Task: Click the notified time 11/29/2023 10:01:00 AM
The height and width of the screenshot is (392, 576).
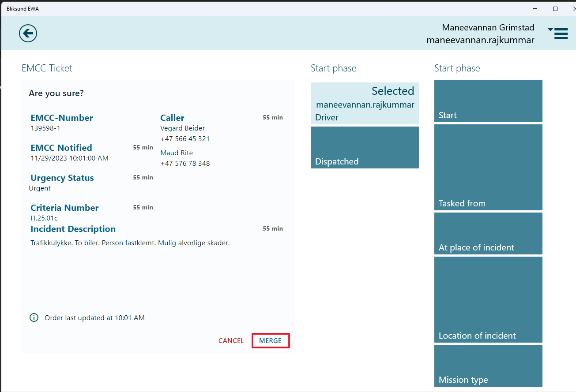Action: [69, 158]
